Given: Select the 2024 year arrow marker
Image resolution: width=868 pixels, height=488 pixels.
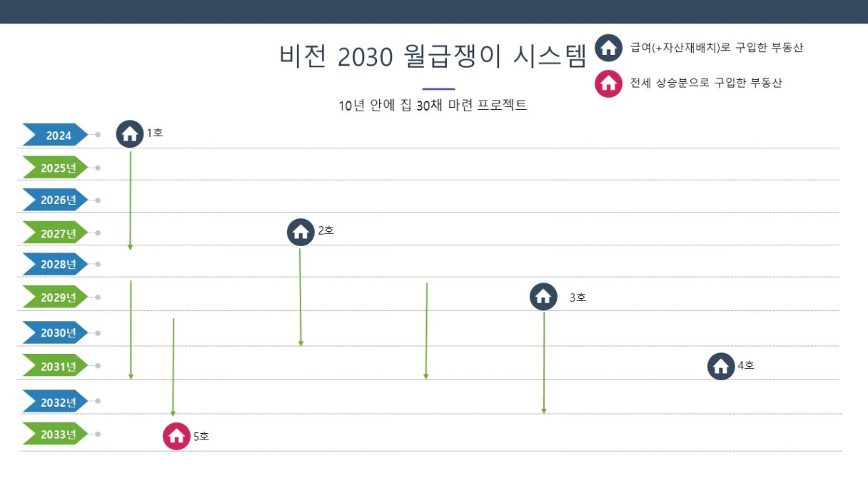Looking at the screenshot, I should 56,135.
